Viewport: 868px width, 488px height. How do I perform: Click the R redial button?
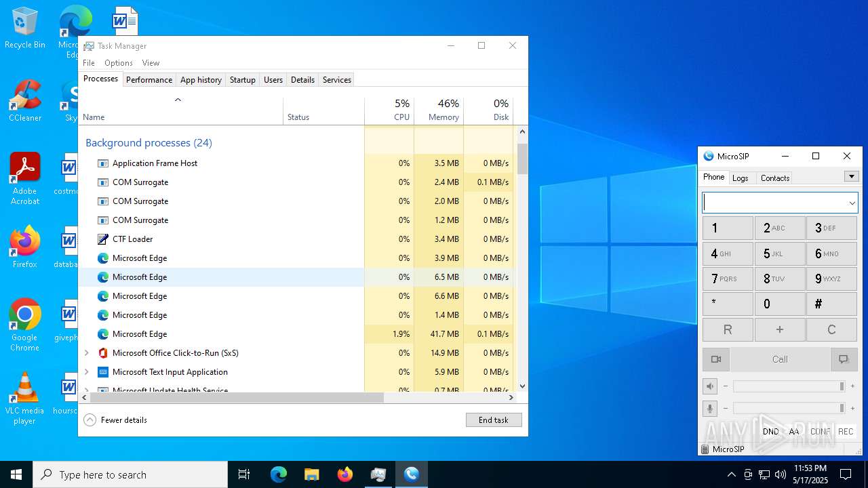(728, 330)
